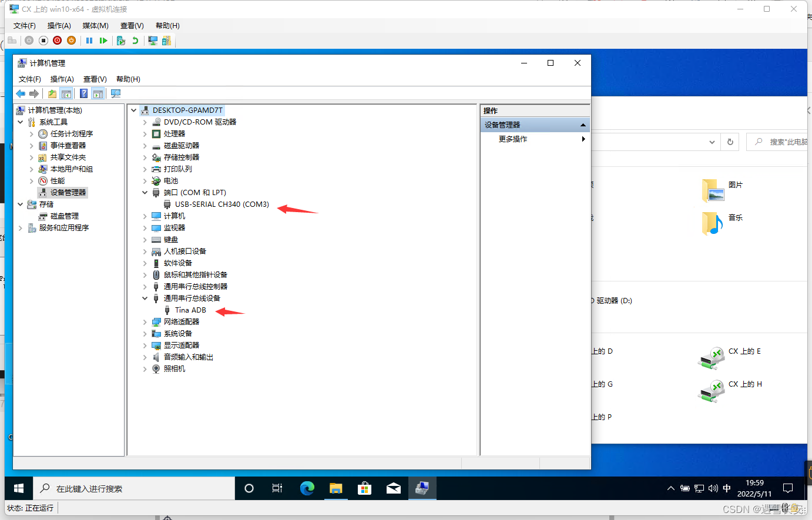
Task: Collapse 通用串行总线设备 category
Action: pos(145,298)
